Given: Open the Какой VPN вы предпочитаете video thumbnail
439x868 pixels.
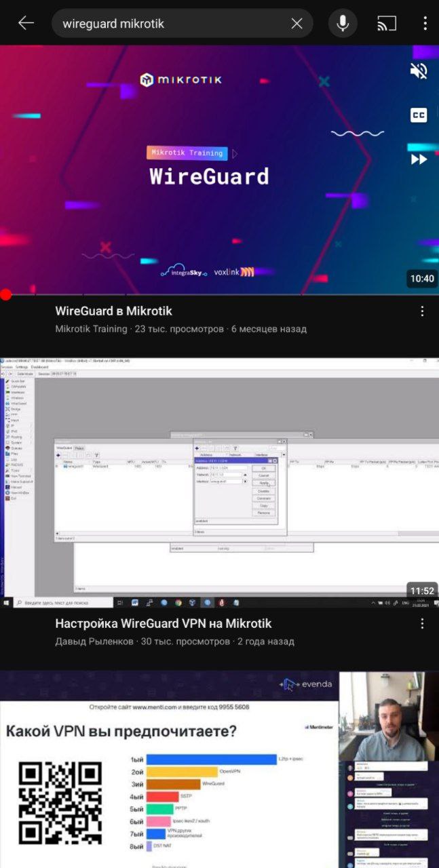Looking at the screenshot, I should pyautogui.click(x=219, y=769).
